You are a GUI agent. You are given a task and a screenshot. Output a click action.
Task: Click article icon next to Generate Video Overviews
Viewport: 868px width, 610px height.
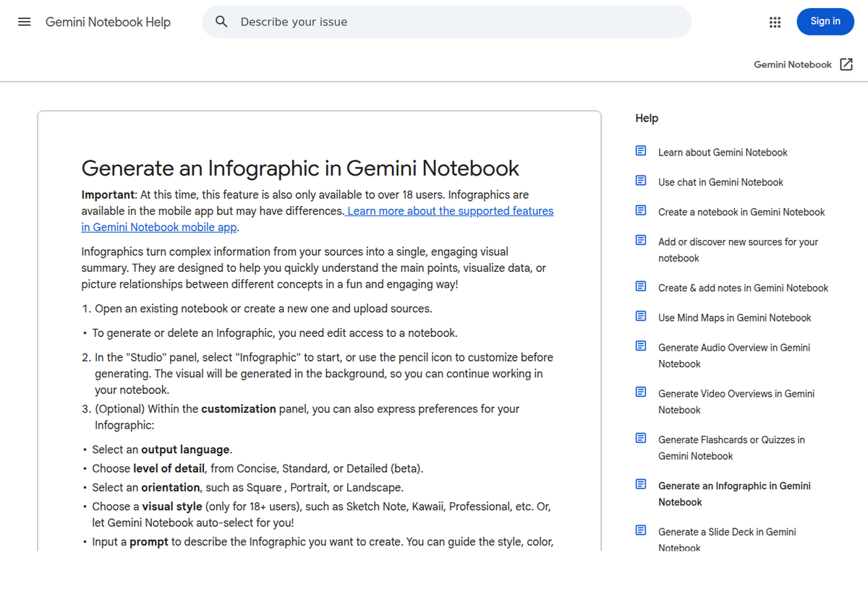(641, 392)
